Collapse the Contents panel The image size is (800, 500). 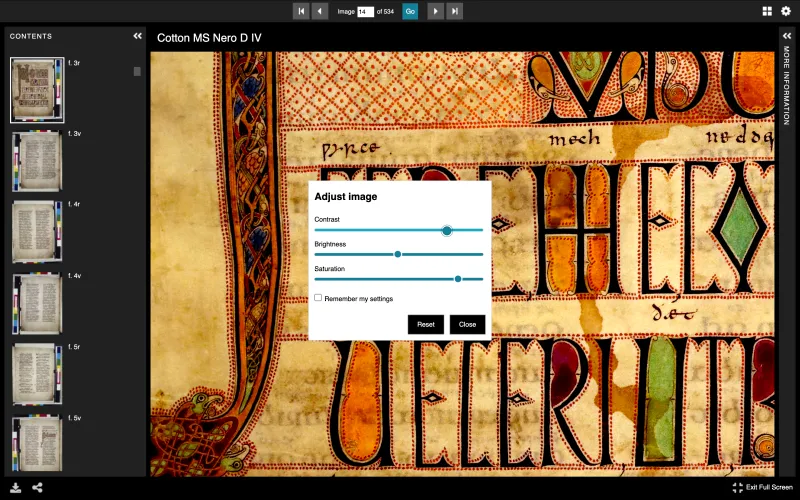coord(137,36)
